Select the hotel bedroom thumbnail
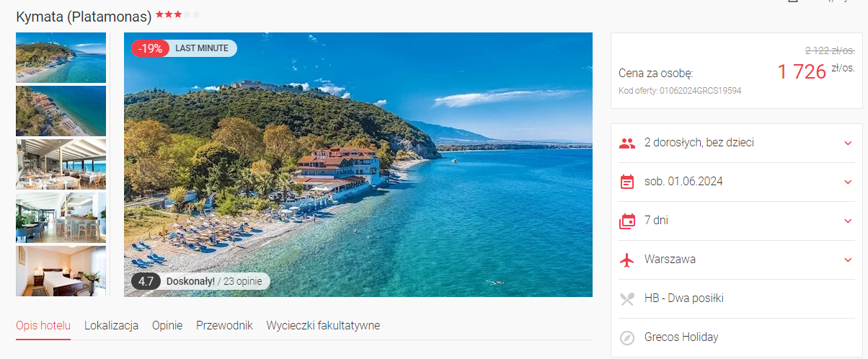The height and width of the screenshot is (359, 868). click(61, 271)
